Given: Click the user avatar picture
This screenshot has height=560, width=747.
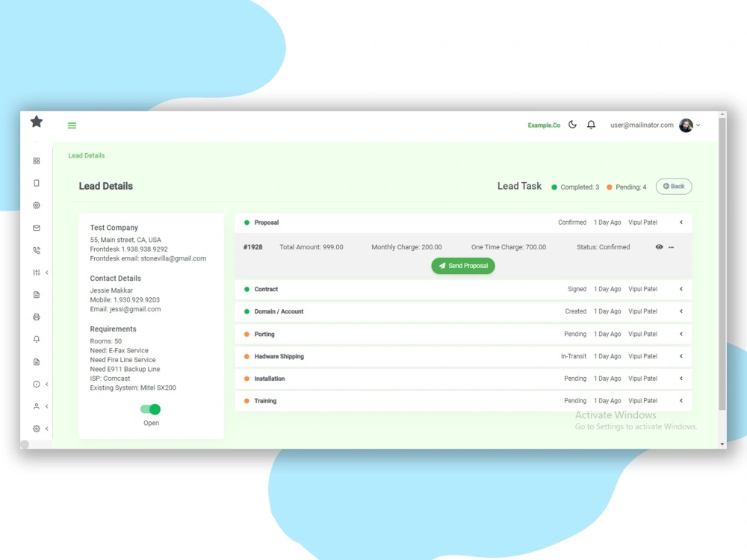Looking at the screenshot, I should click(686, 125).
